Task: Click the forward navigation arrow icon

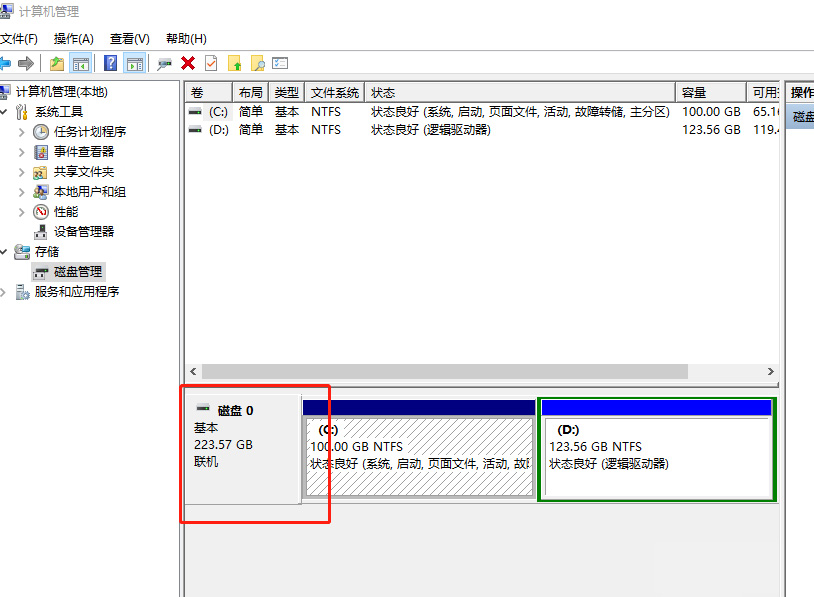Action: pos(27,62)
